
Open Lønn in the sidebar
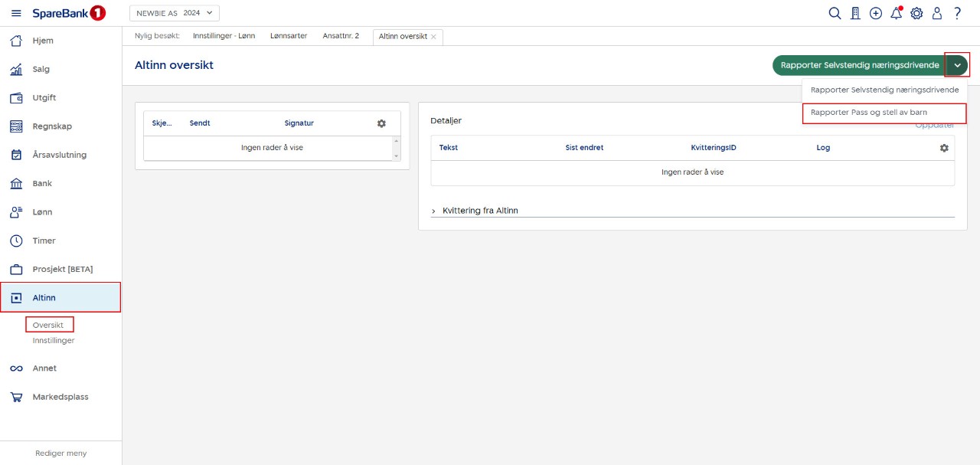point(42,212)
